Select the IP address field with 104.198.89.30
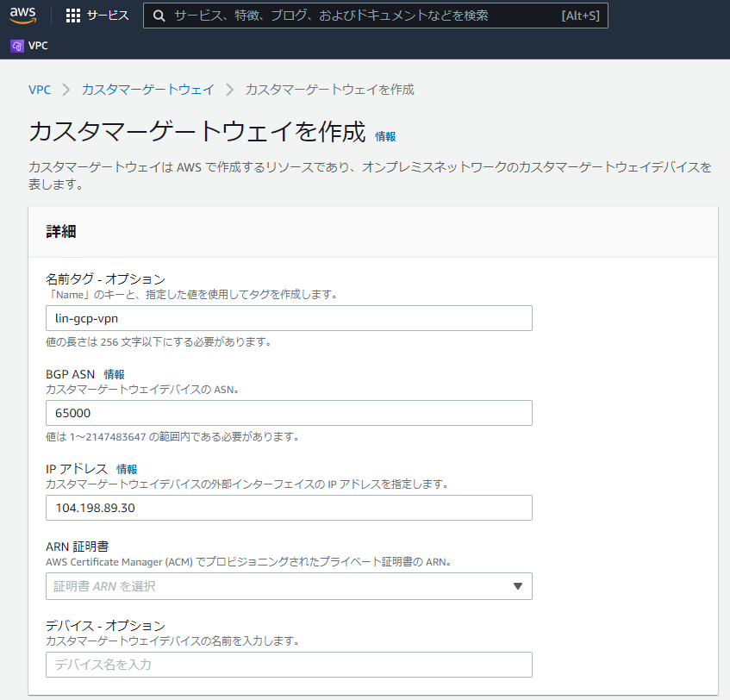This screenshot has height=700, width=730. 289,508
